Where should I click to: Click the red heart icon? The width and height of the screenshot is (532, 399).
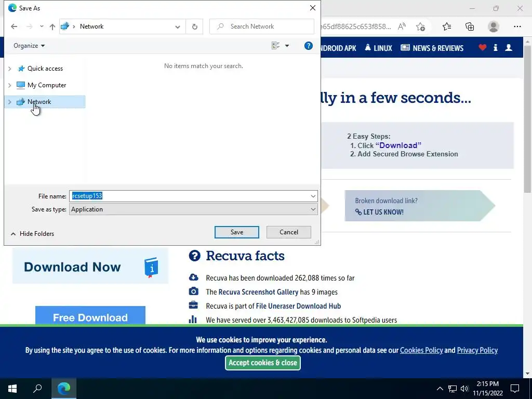(482, 47)
